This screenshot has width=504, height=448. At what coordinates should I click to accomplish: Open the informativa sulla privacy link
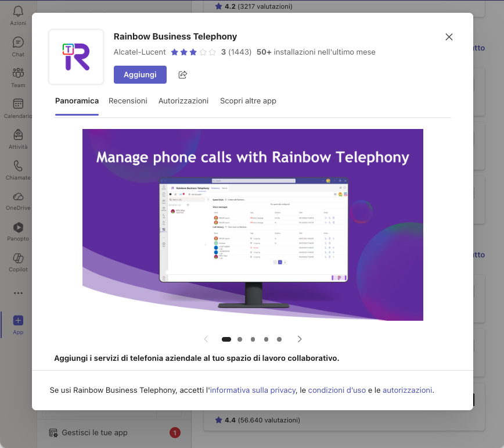pos(253,390)
